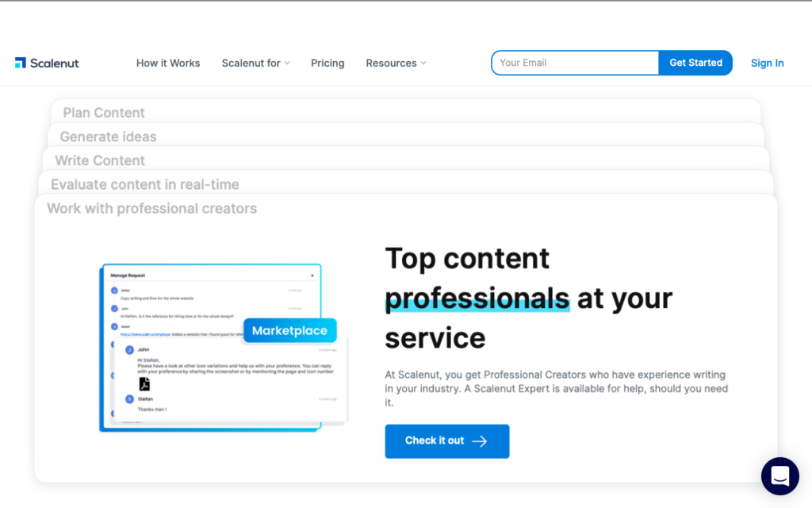Screen dimensions: 812x508
Task: Click the Top content professionals heading
Action: 528,298
